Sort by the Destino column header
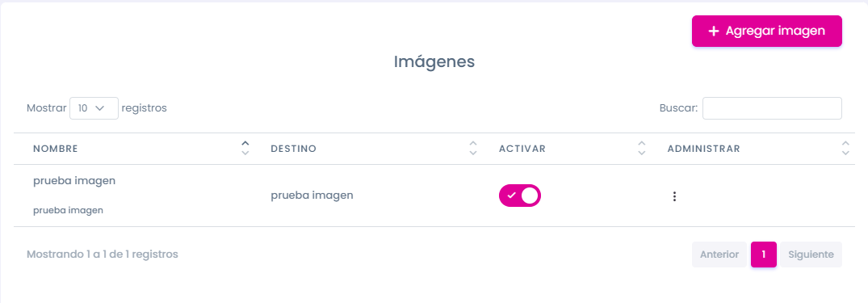 click(x=293, y=149)
